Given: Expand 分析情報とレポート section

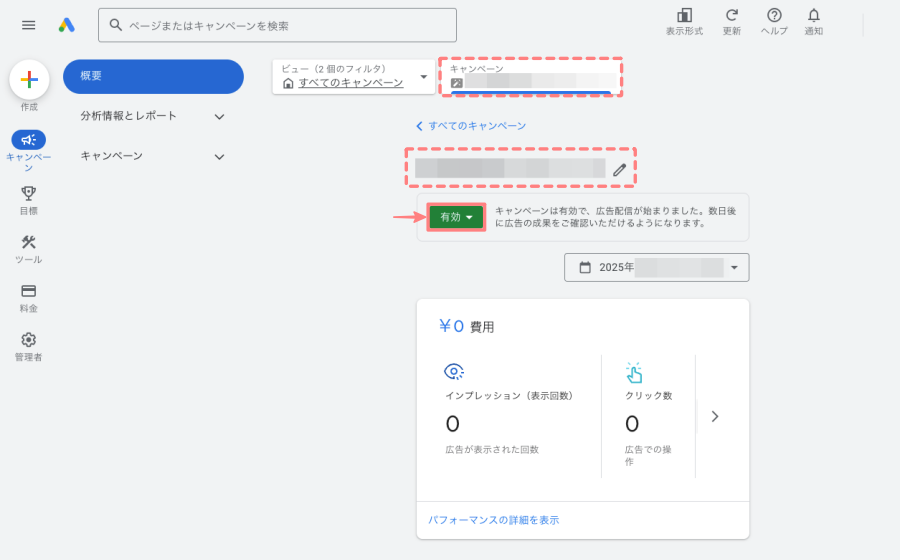Looking at the screenshot, I should (x=152, y=116).
